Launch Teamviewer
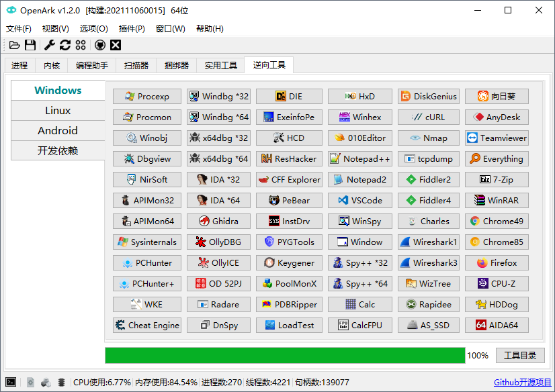Image resolution: width=555 pixels, height=392 pixels. (497, 138)
